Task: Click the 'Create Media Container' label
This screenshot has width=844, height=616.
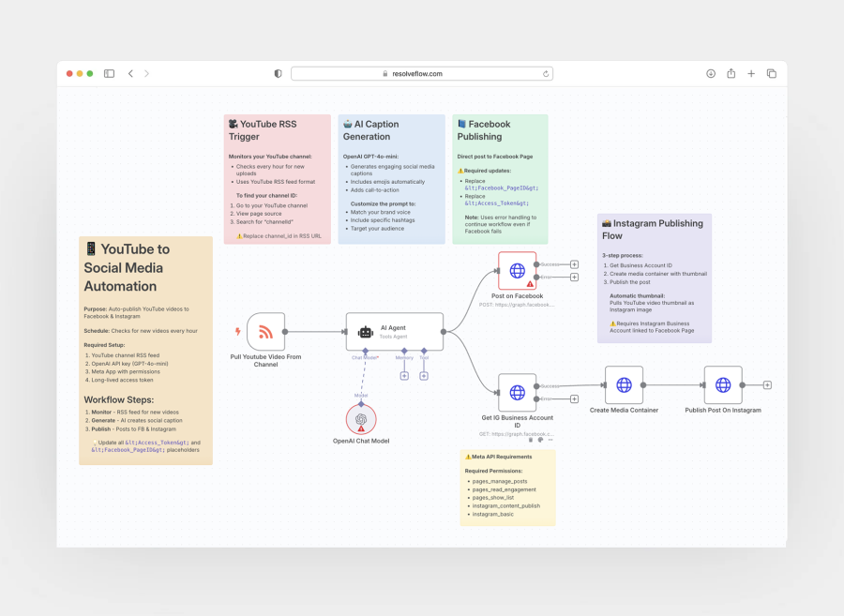Action: coord(624,410)
